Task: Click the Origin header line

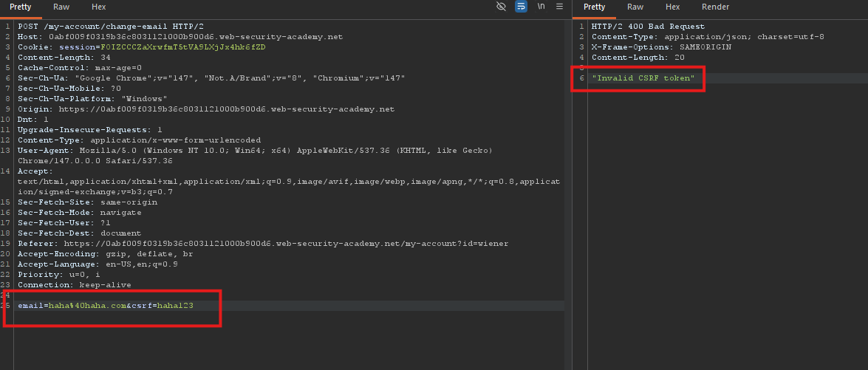Action: pos(206,109)
